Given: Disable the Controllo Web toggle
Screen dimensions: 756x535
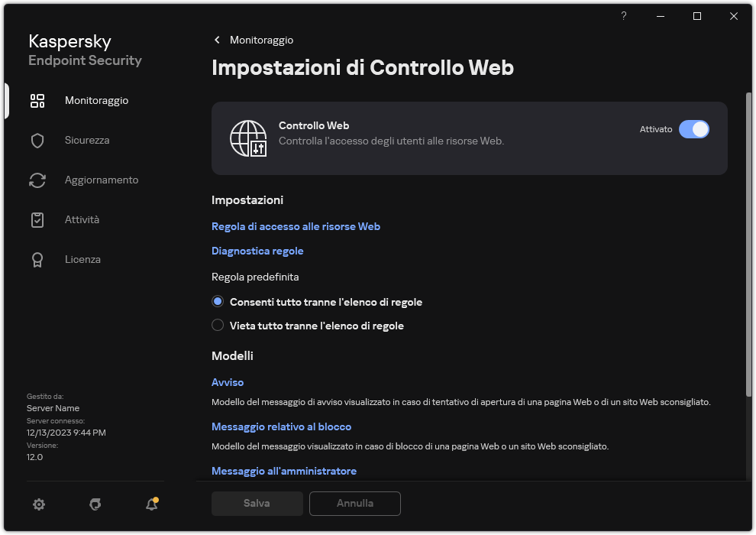Looking at the screenshot, I should (695, 129).
